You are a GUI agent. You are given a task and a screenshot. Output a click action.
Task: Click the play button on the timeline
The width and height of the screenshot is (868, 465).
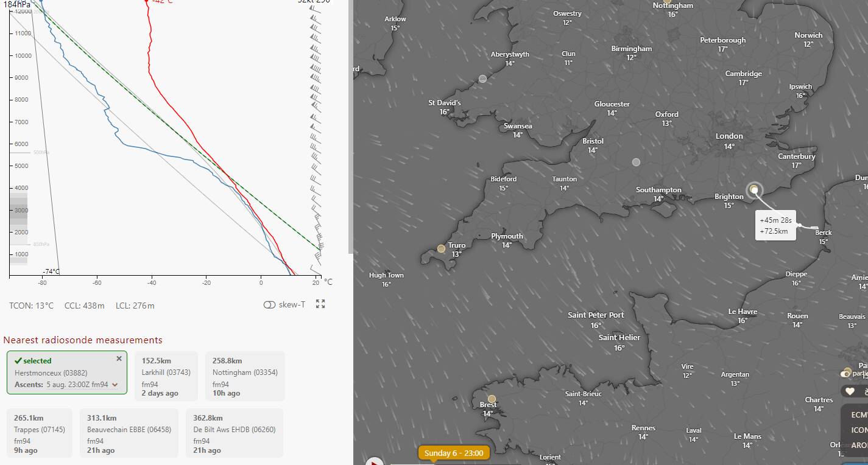click(374, 461)
